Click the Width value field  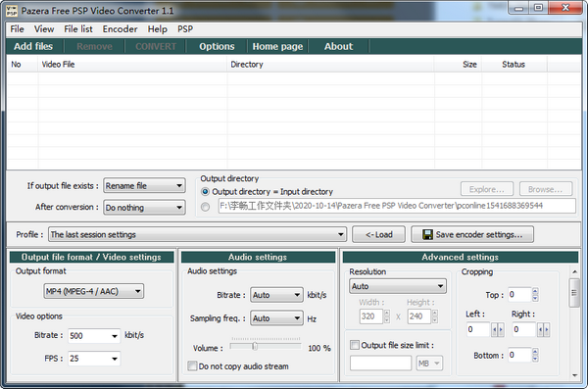[371, 316]
